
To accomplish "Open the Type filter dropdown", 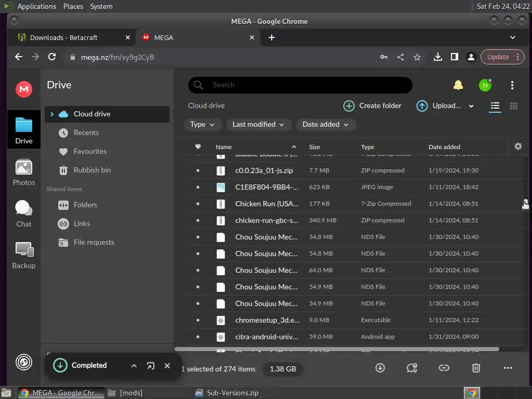I will click(x=202, y=125).
